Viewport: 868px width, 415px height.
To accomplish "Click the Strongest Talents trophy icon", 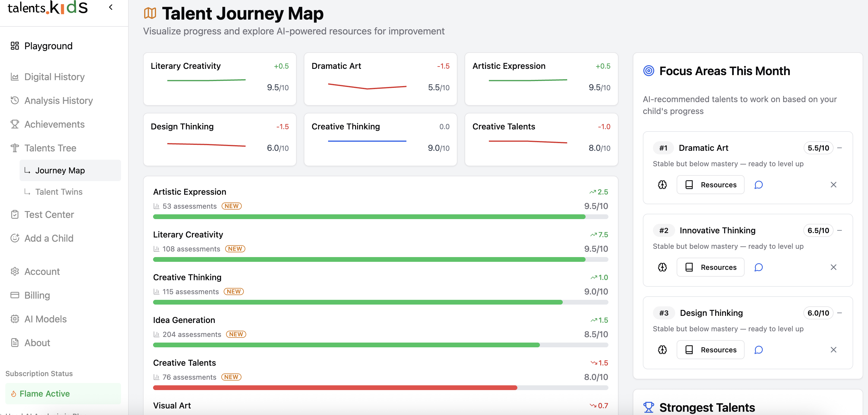I will click(649, 407).
